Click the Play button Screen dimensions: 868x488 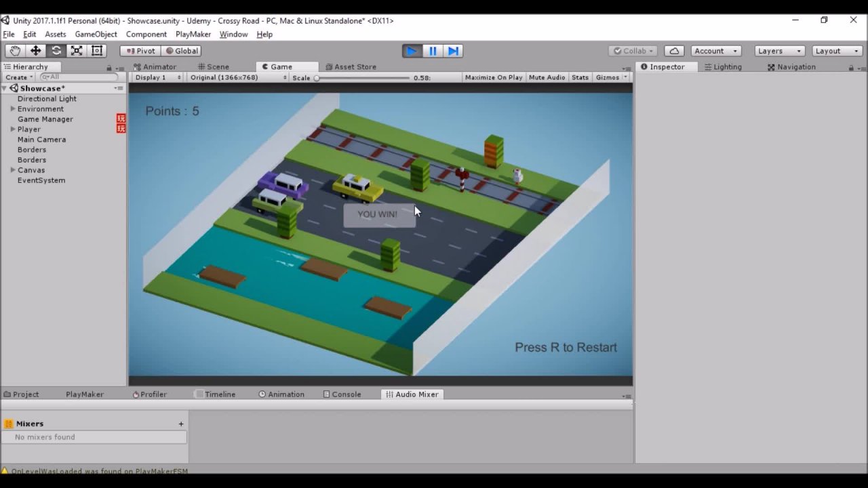coord(412,51)
